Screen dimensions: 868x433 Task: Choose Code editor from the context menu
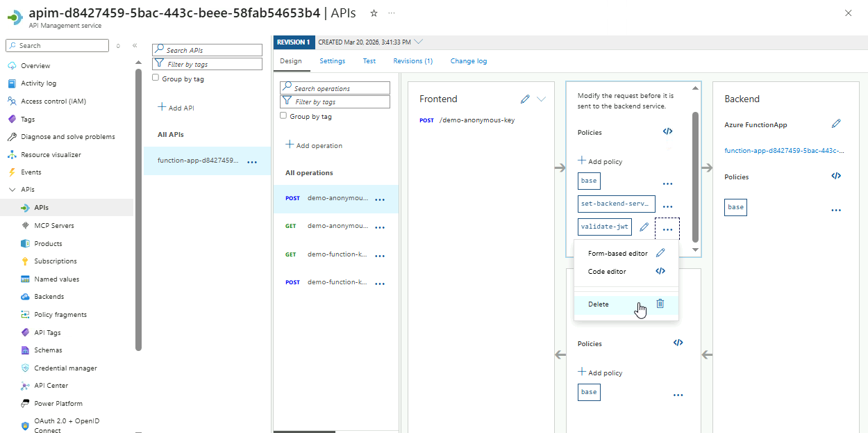coord(607,272)
